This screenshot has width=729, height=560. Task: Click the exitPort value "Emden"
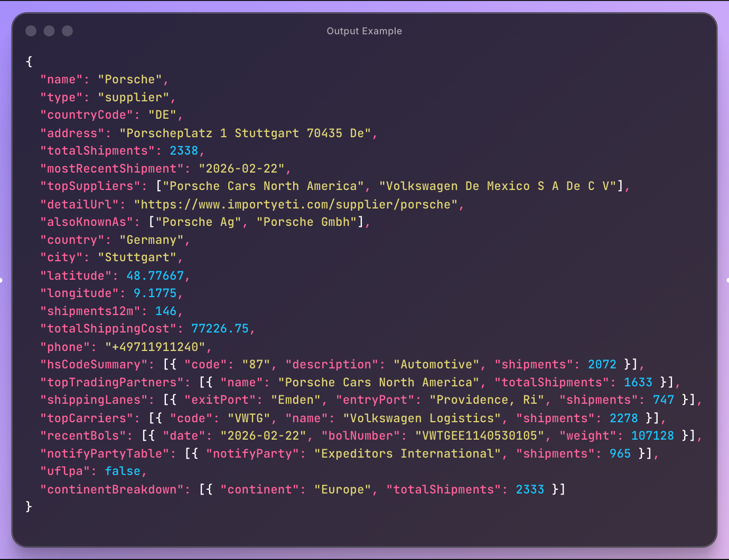(296, 400)
